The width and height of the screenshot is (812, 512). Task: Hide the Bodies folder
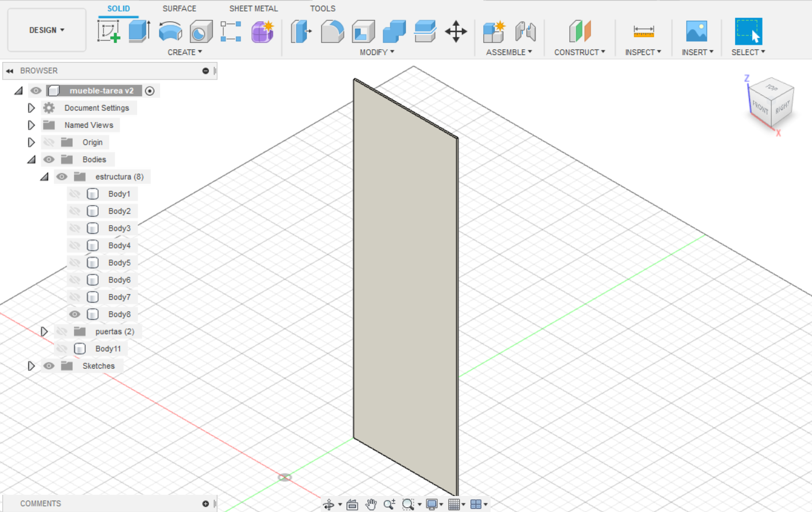click(x=49, y=159)
